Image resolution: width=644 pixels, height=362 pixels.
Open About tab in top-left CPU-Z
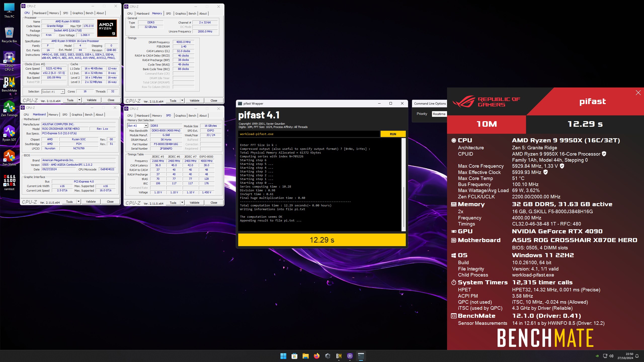[x=100, y=13]
